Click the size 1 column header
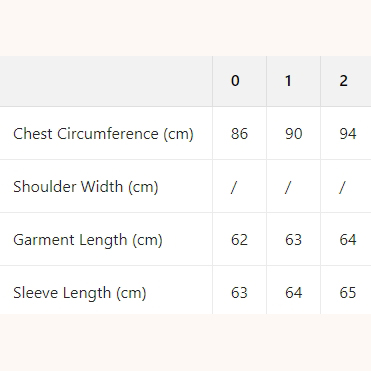This screenshot has width=371, height=371. coord(288,81)
